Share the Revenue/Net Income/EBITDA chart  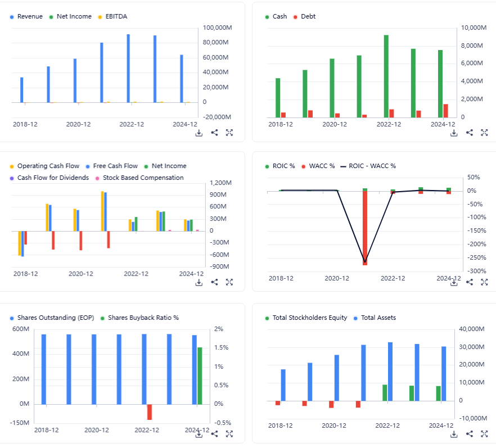[x=214, y=133]
